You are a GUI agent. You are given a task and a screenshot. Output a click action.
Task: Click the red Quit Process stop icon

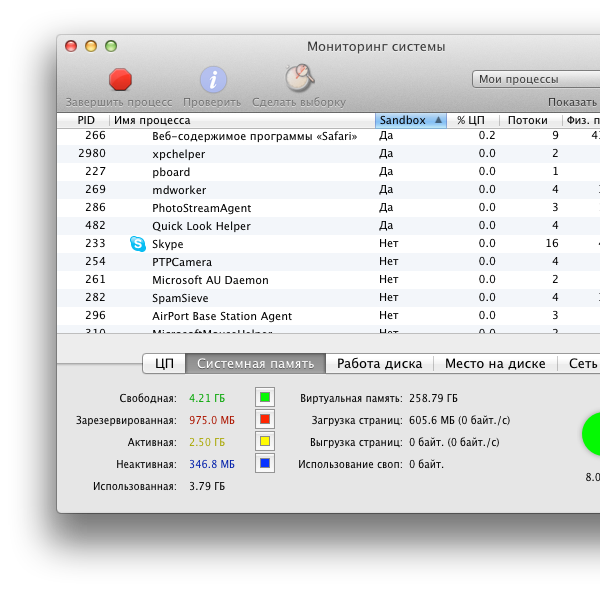pos(120,80)
